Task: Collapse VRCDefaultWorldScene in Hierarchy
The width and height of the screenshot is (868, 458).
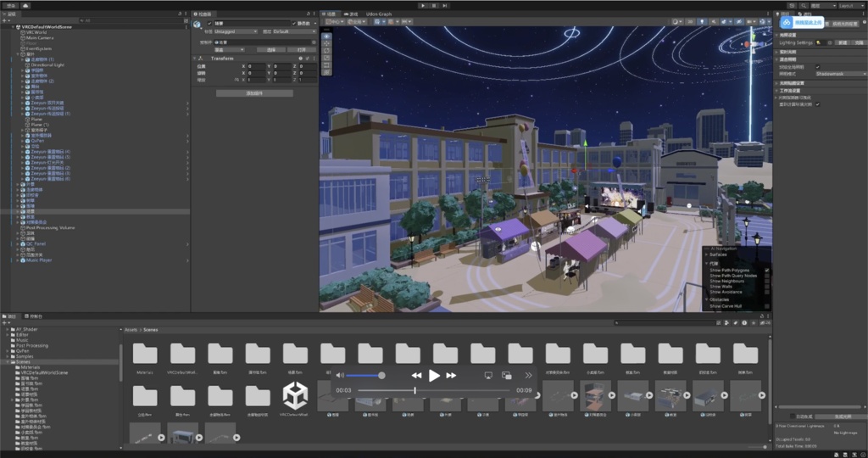Action: click(13, 26)
